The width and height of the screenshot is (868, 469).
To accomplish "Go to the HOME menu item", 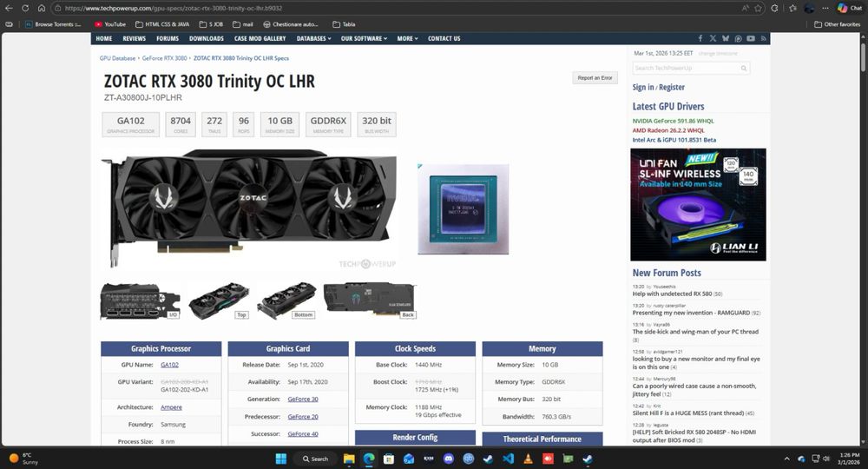I will (x=103, y=38).
